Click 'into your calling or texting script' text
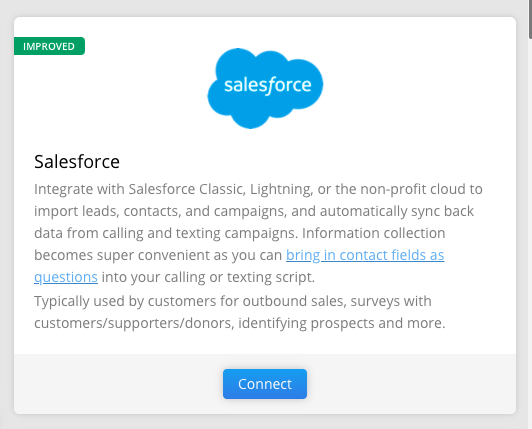Viewport: 532px width, 429px height. tap(208, 277)
